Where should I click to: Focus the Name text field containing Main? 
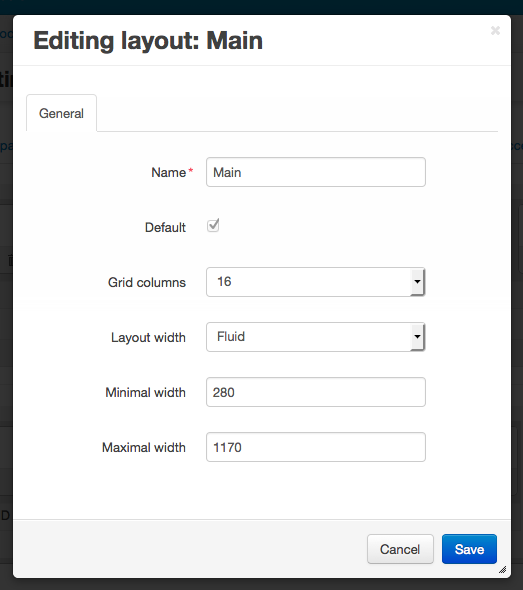click(316, 172)
